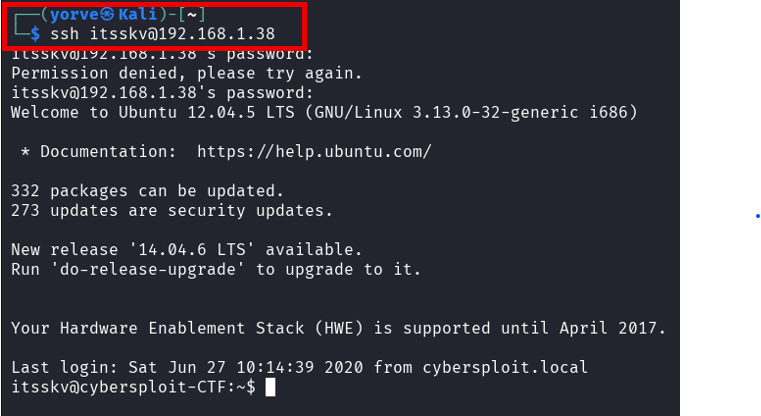761x416 pixels.
Task: Select the 'Permission denied, please try again' line
Action: (x=187, y=73)
